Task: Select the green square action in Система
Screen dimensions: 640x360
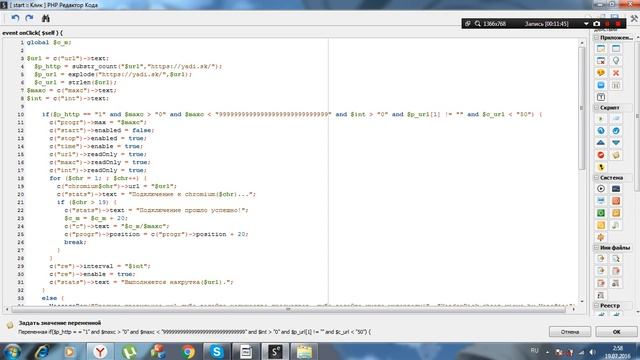Action: click(x=601, y=213)
